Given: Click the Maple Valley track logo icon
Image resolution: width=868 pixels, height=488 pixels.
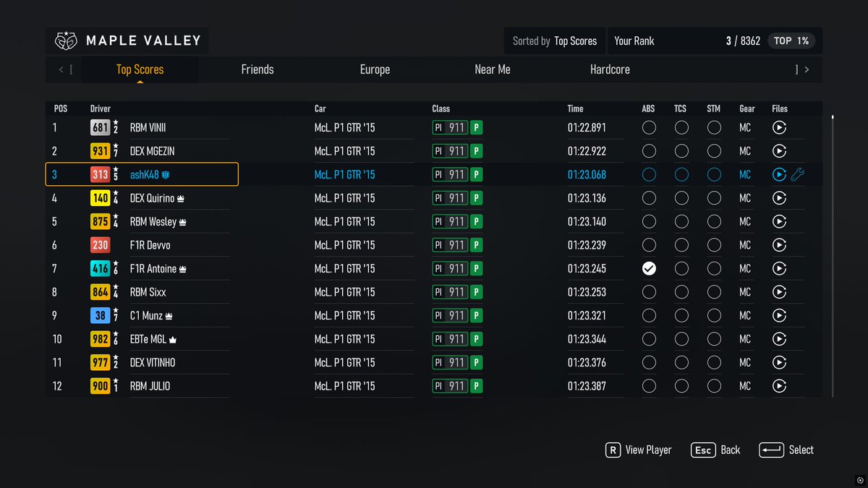Looking at the screenshot, I should [66, 41].
